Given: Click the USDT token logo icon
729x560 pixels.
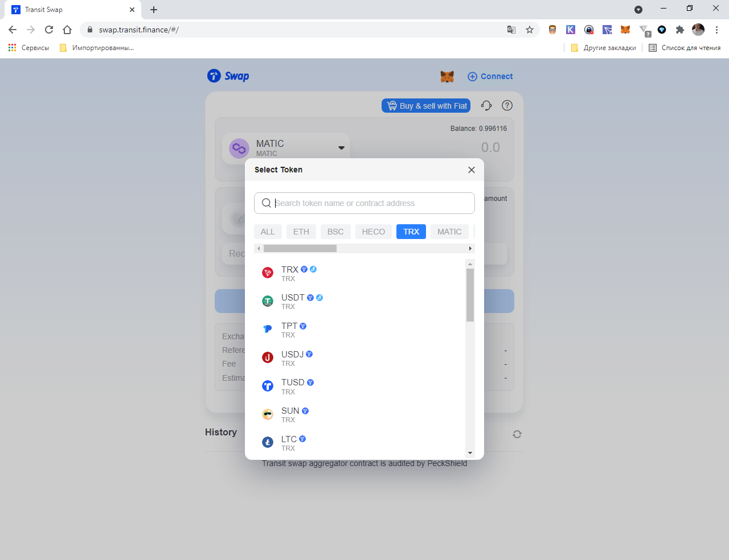Looking at the screenshot, I should coord(268,301).
